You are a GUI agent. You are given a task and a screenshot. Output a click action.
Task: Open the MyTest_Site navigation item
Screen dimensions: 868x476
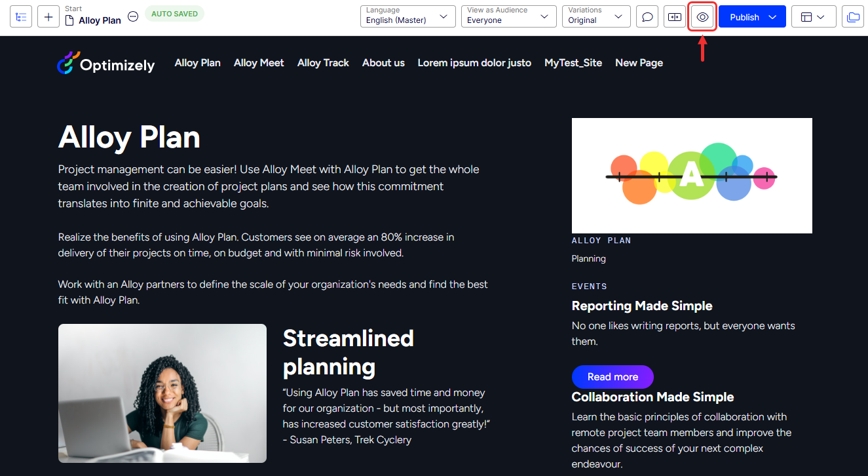pyautogui.click(x=573, y=63)
